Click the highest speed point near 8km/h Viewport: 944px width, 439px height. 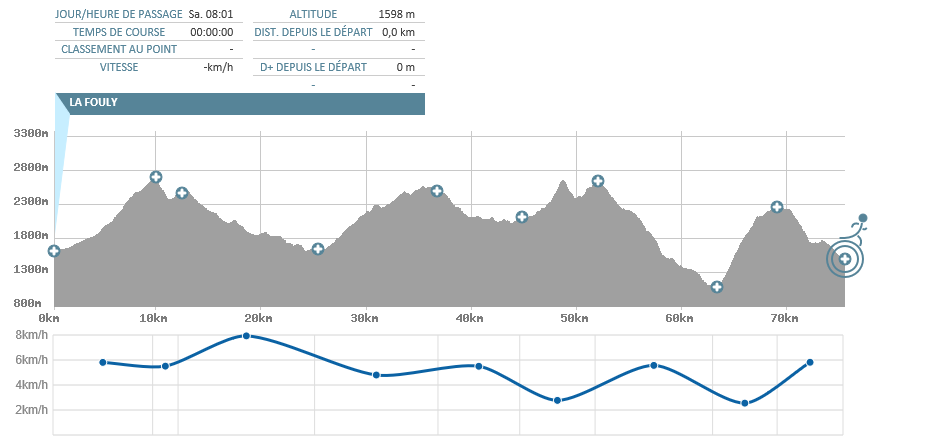(x=247, y=336)
